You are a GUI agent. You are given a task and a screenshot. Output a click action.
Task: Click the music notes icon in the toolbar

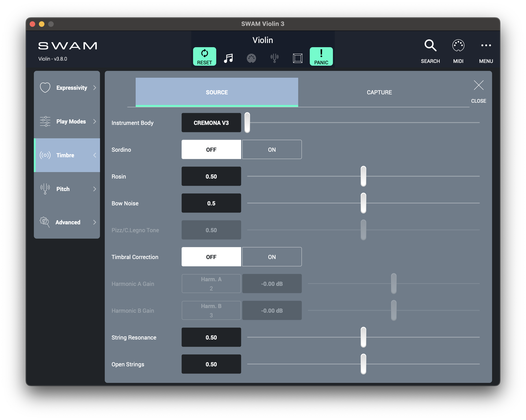228,58
